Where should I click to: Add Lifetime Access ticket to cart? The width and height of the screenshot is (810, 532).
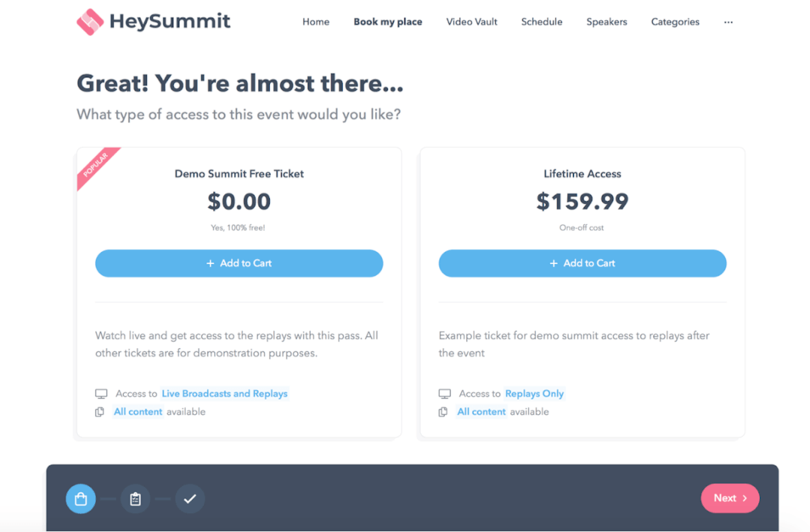(582, 263)
